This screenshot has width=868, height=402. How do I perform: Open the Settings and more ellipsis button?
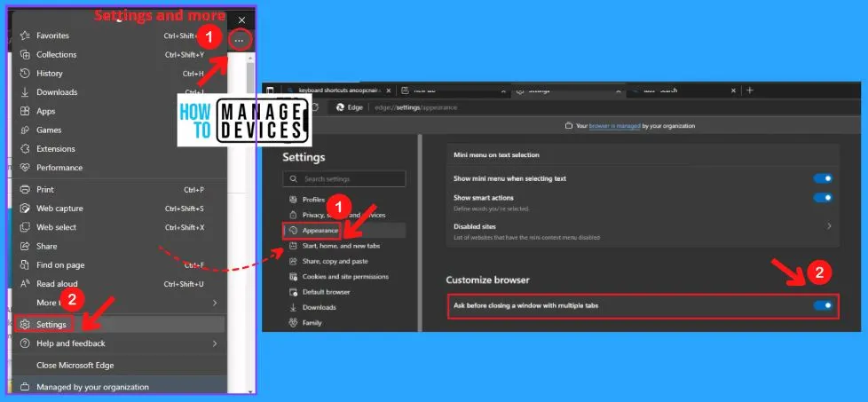pyautogui.click(x=240, y=41)
